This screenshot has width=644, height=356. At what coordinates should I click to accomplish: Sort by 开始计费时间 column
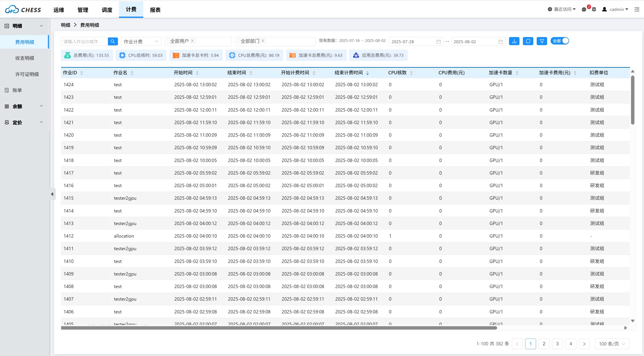tap(314, 73)
